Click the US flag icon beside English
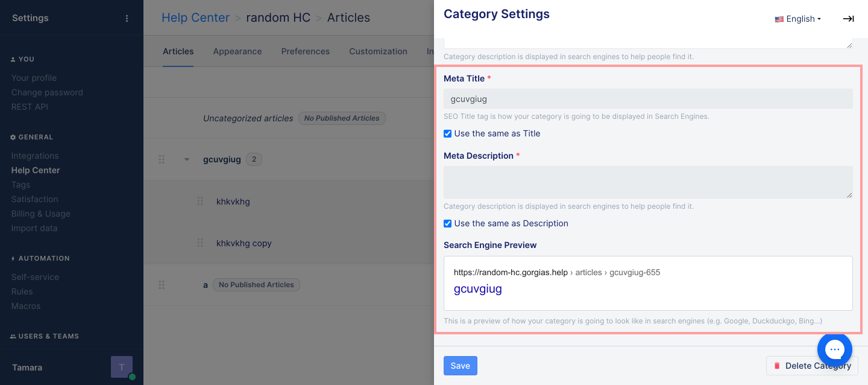868x385 pixels. [779, 19]
